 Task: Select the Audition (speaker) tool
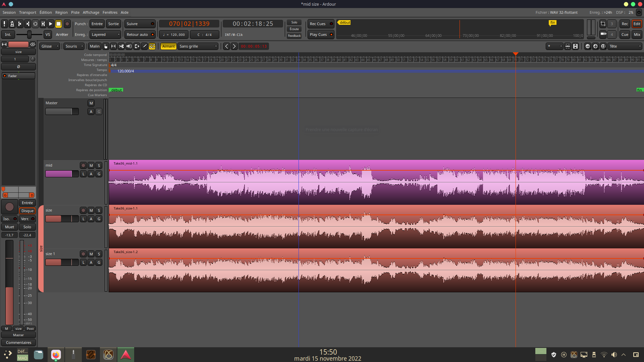click(129, 46)
